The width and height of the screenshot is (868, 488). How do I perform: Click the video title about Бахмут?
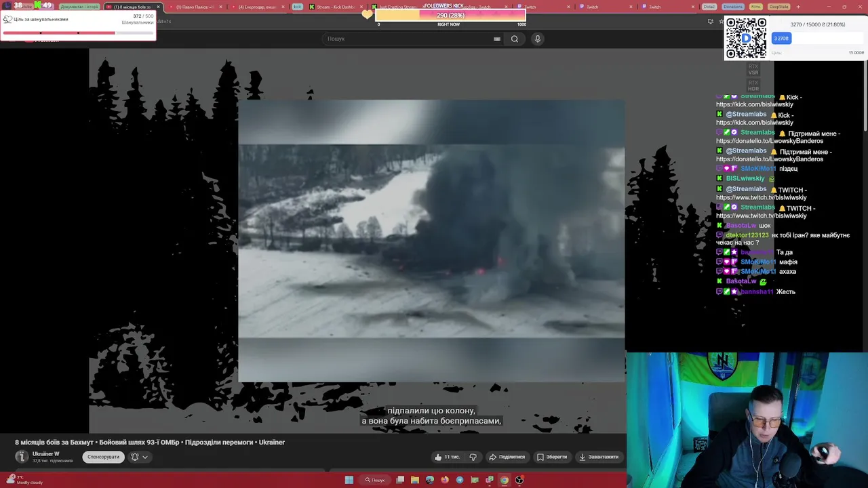[150, 442]
